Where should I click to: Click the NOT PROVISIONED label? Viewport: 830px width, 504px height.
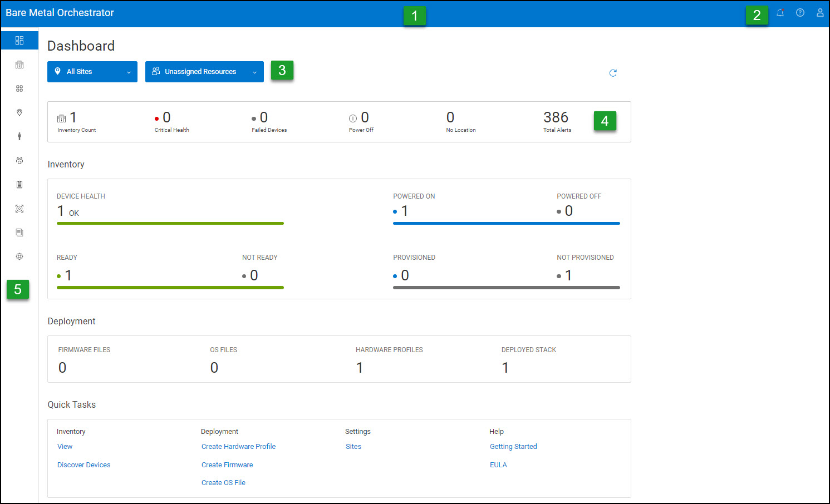pyautogui.click(x=585, y=258)
